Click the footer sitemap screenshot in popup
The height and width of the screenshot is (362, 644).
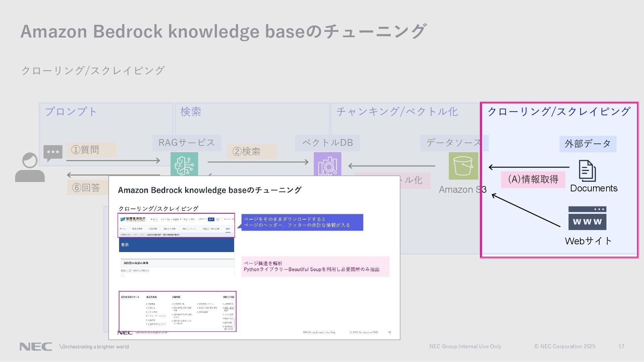pos(177,311)
